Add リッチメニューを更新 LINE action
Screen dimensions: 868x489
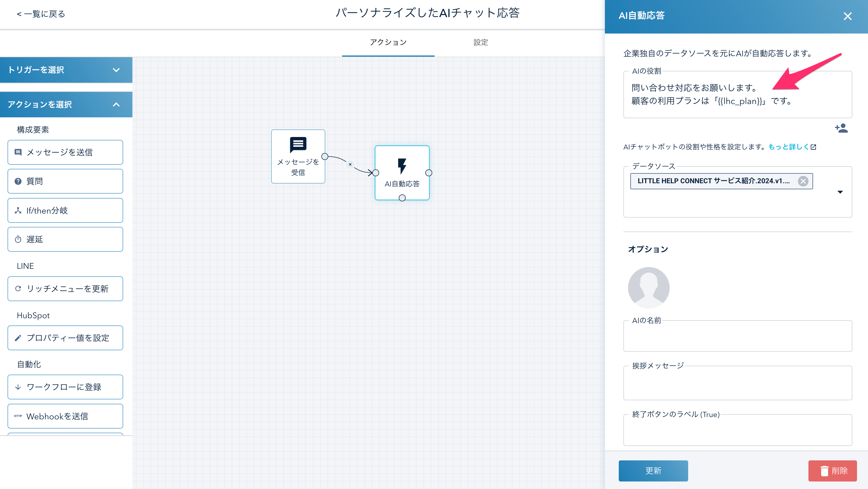click(65, 289)
